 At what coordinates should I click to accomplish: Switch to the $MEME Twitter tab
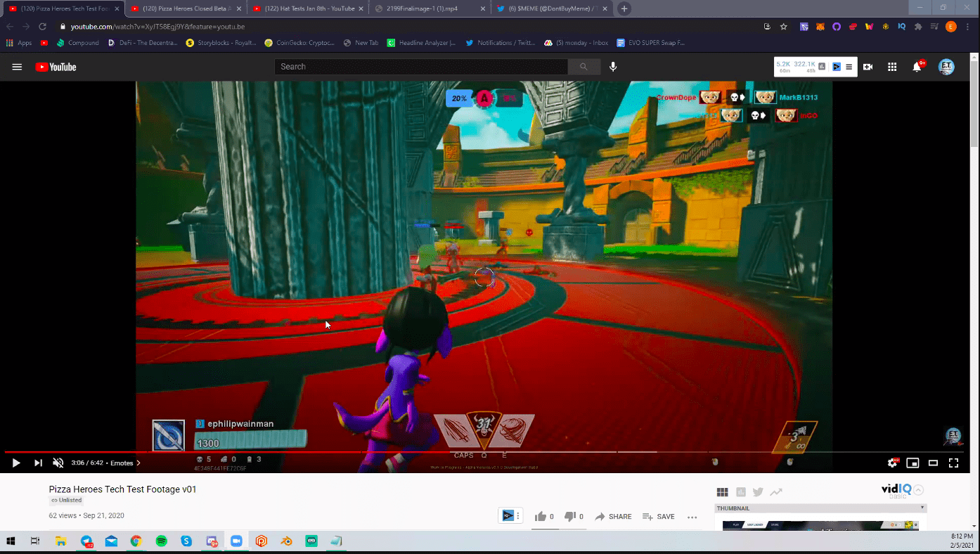tap(551, 8)
